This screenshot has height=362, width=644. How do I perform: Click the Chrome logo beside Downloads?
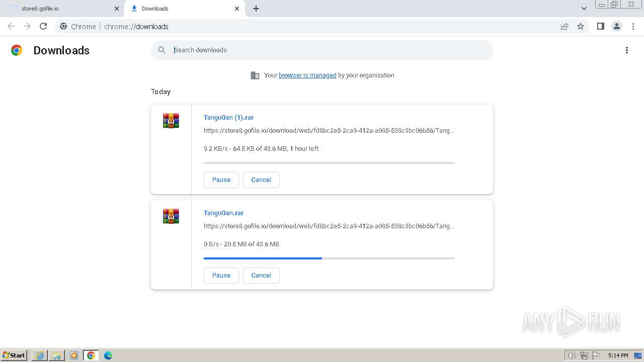click(x=17, y=50)
